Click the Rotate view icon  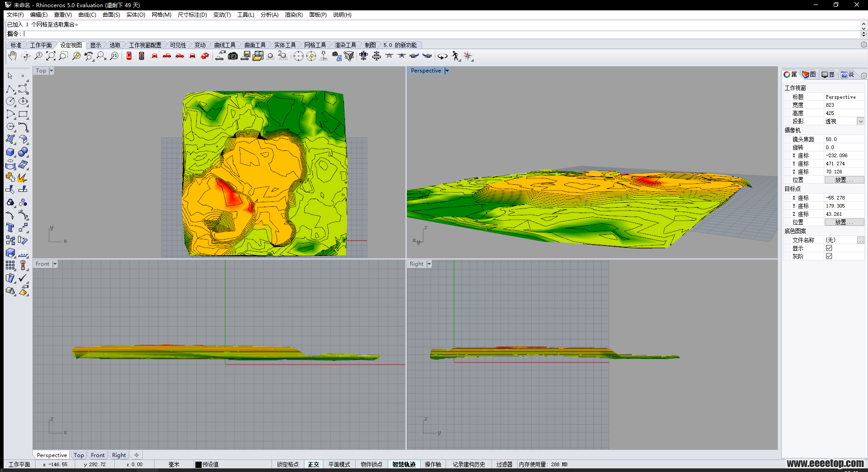coord(26,56)
